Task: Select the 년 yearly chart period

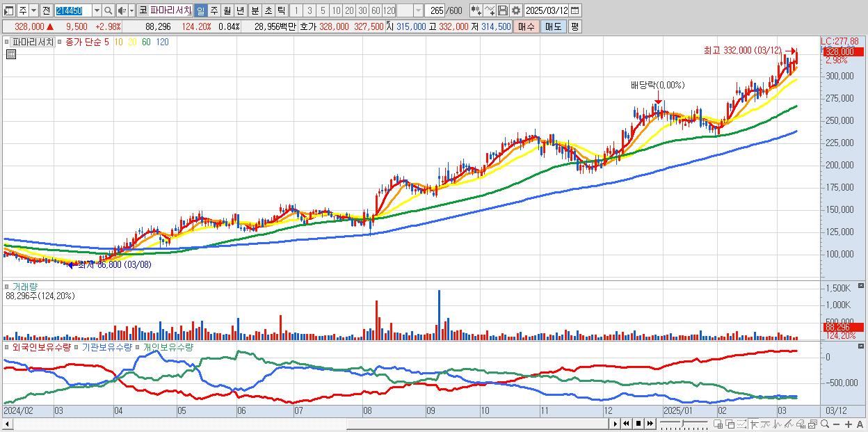Action: (240, 10)
